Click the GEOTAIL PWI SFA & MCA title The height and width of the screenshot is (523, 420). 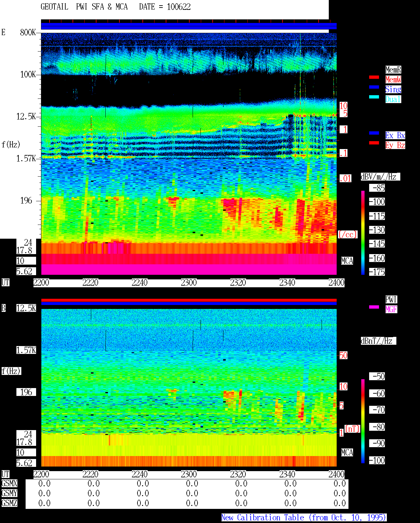[84, 7]
